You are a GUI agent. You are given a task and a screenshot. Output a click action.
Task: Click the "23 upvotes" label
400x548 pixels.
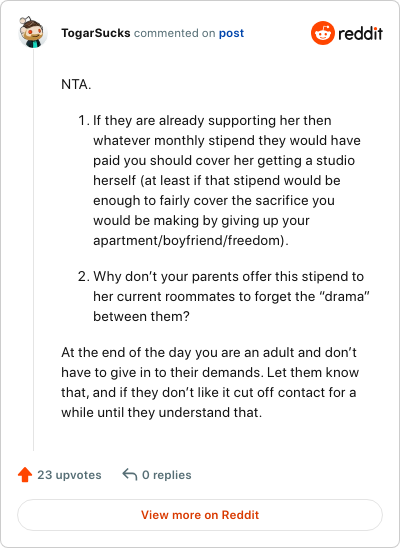(69, 475)
